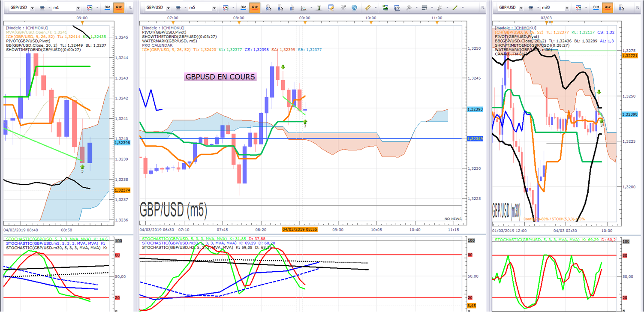Click the orange "04/03/2019 08:55" date label
This screenshot has width=644, height=312.
299,230
